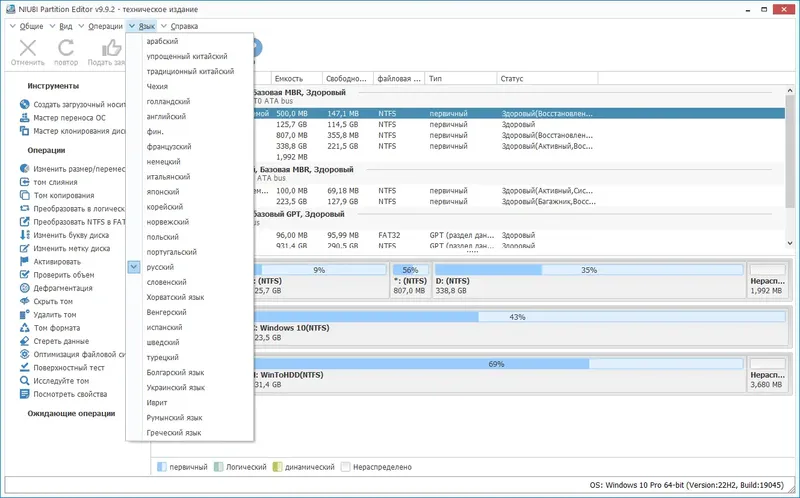Screen dimensions: 800x498
Task: Click the Операции menu label
Action: tap(105, 26)
